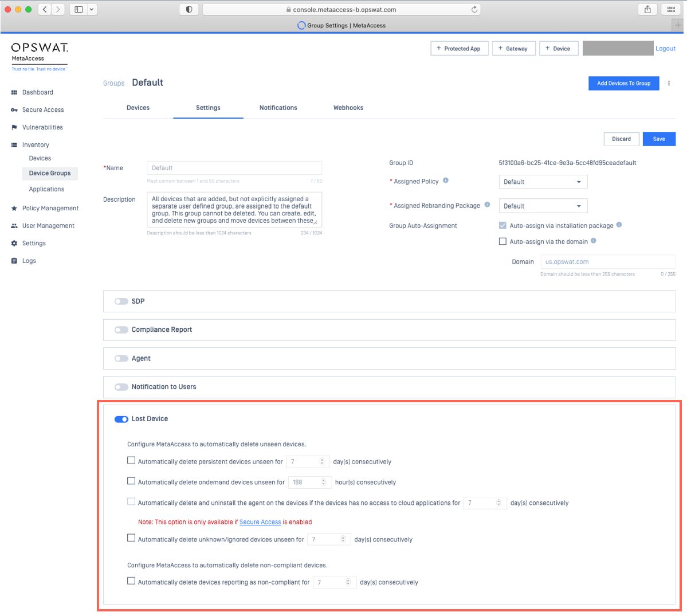The height and width of the screenshot is (616, 687).
Task: Switch to the Notifications tab
Action: point(278,108)
